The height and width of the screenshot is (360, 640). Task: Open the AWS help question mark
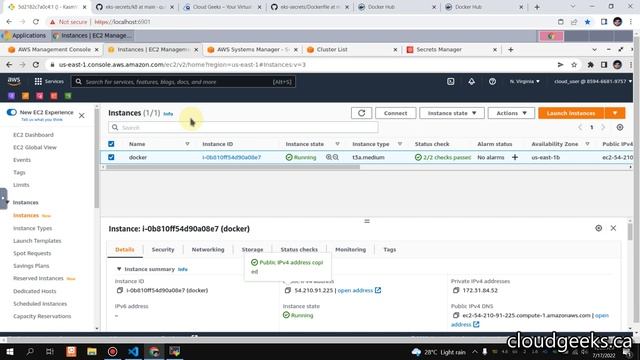[x=492, y=81]
